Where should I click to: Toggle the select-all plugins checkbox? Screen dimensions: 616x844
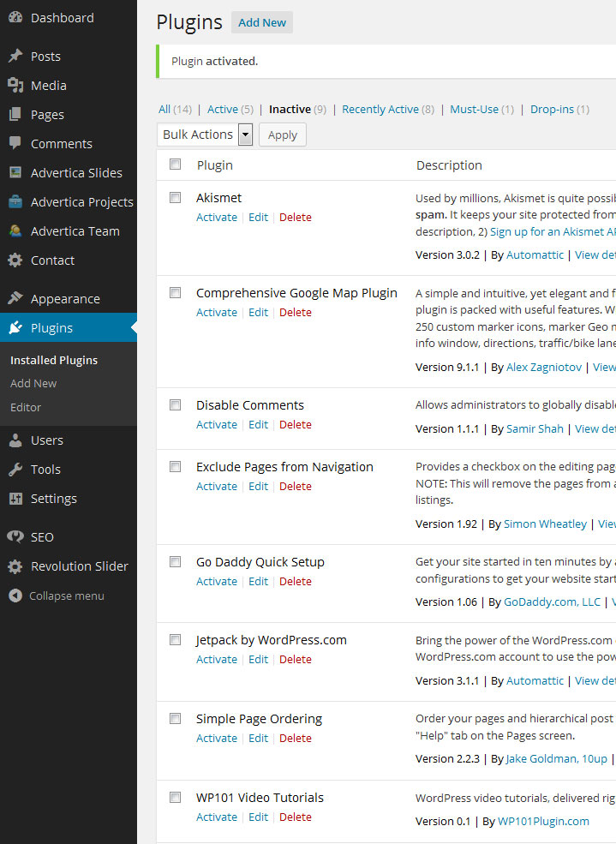click(176, 165)
